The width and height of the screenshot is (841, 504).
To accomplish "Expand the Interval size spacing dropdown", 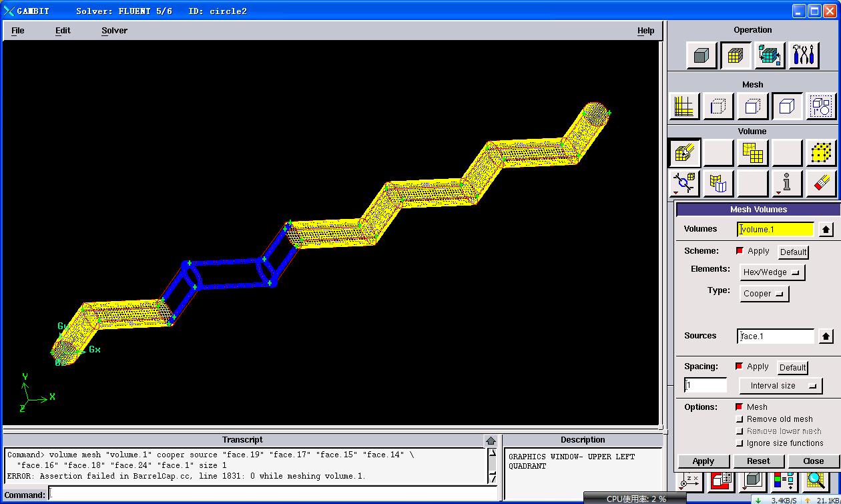I will tap(780, 386).
